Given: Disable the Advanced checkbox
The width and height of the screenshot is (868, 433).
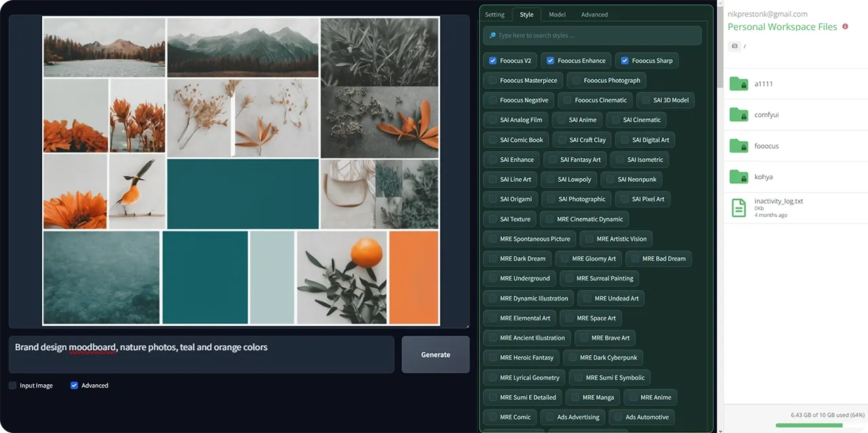Looking at the screenshot, I should tap(74, 385).
